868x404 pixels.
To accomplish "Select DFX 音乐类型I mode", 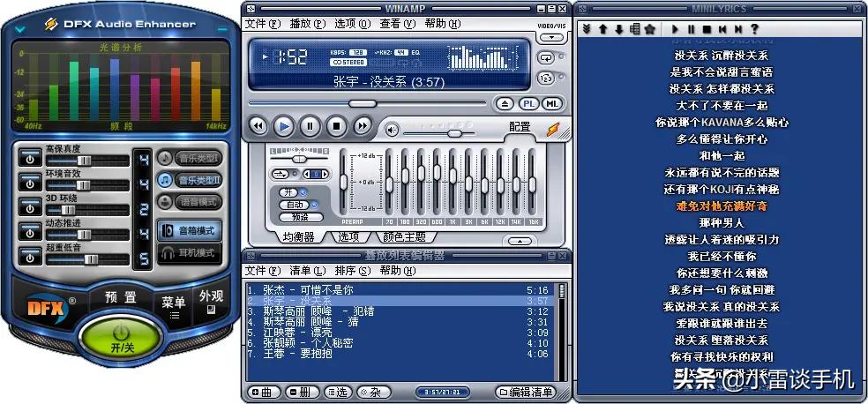I will click(x=190, y=158).
